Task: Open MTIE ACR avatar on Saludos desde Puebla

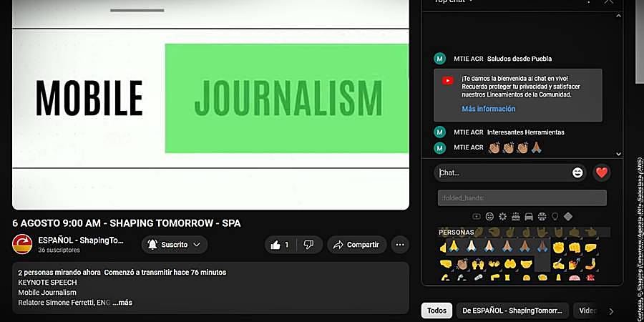Action: 440,59
